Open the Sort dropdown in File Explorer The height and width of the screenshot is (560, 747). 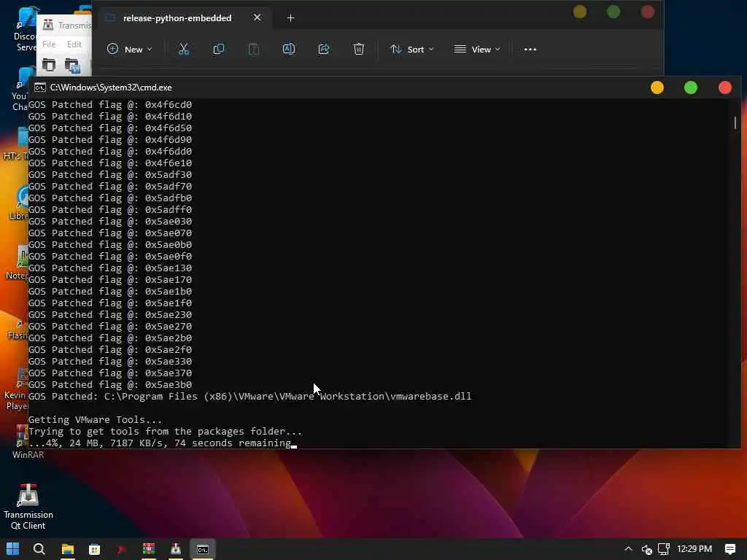point(412,49)
